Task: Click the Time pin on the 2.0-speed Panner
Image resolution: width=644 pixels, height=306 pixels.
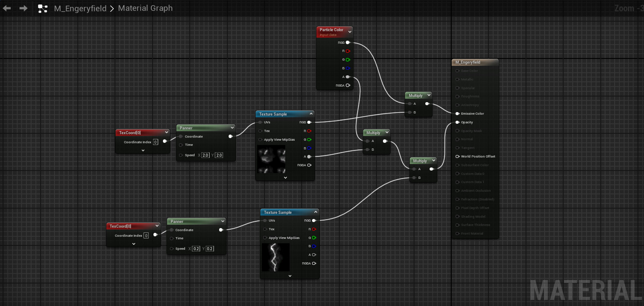Action: pos(181,145)
